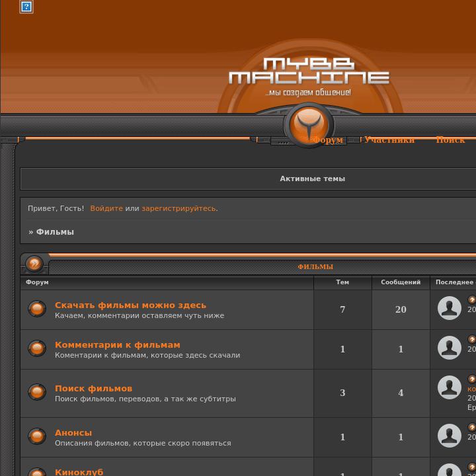Open forum Комментарии к фильмам
The width and height of the screenshot is (476, 476).
point(118,345)
